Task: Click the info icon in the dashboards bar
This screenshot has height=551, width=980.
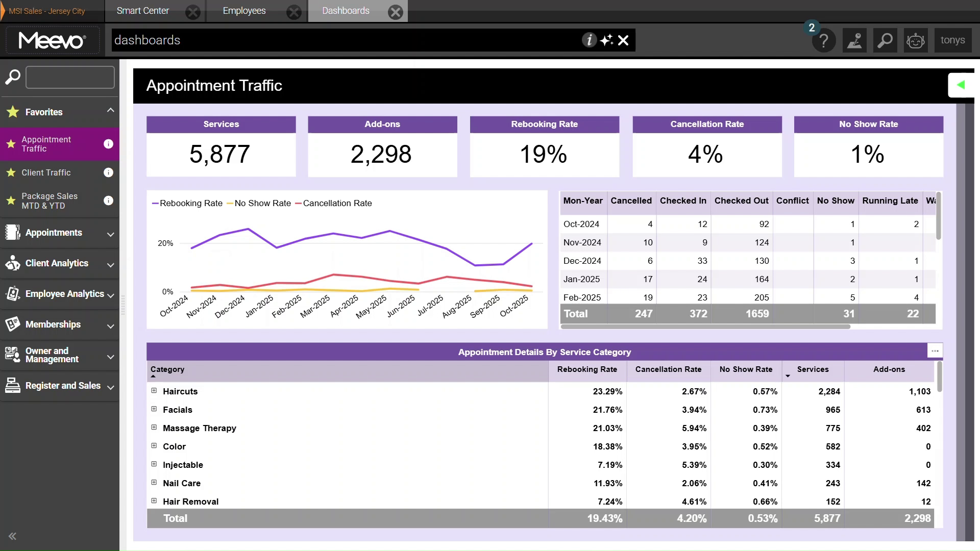Action: point(590,40)
